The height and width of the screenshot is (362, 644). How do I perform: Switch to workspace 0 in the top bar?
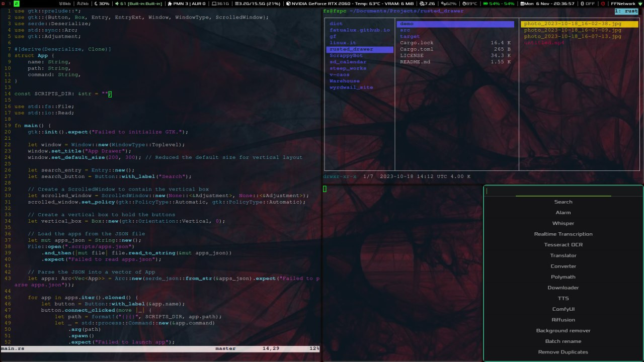[3, 4]
